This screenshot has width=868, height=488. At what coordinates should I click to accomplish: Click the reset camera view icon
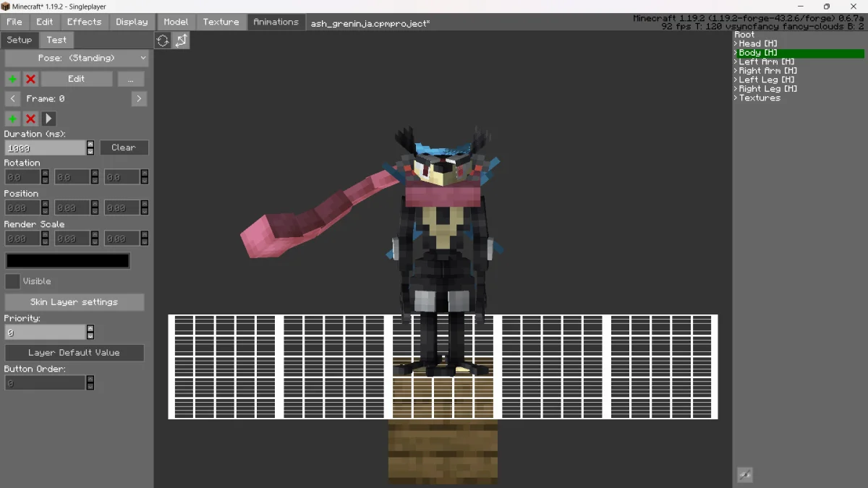(x=163, y=40)
